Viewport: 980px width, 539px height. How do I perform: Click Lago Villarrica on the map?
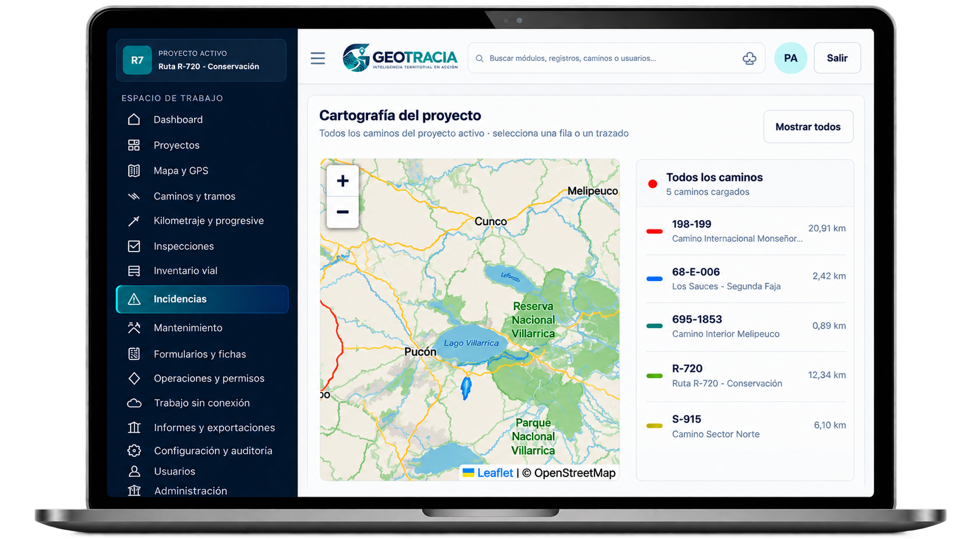tap(471, 343)
